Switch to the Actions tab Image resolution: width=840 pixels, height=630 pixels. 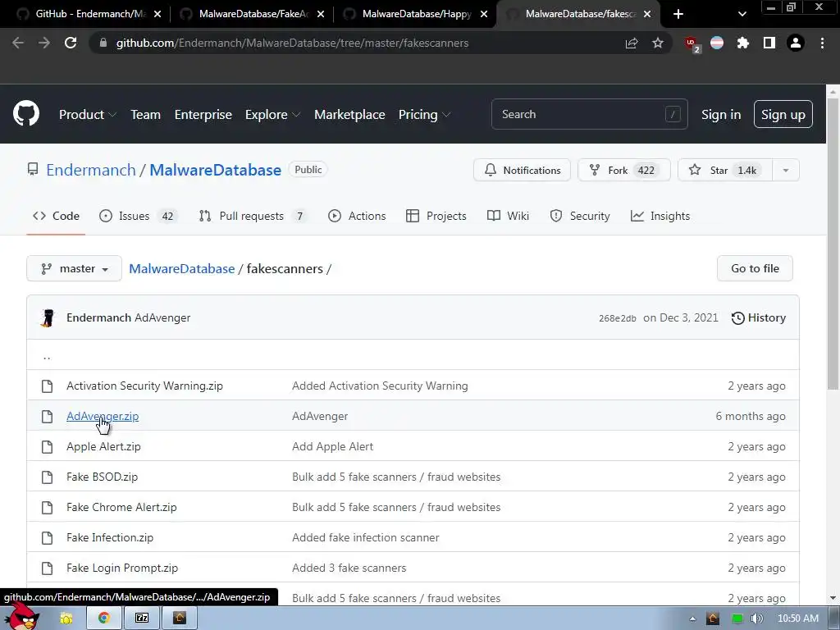357,216
